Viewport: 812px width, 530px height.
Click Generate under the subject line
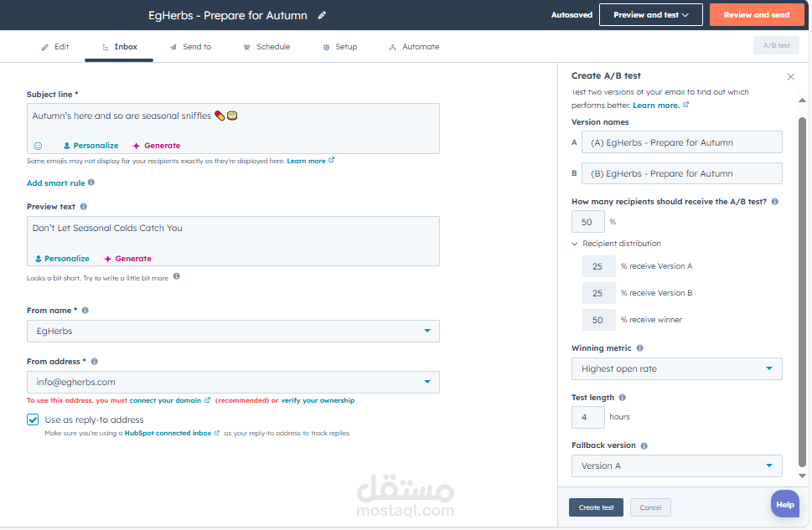pyautogui.click(x=157, y=146)
